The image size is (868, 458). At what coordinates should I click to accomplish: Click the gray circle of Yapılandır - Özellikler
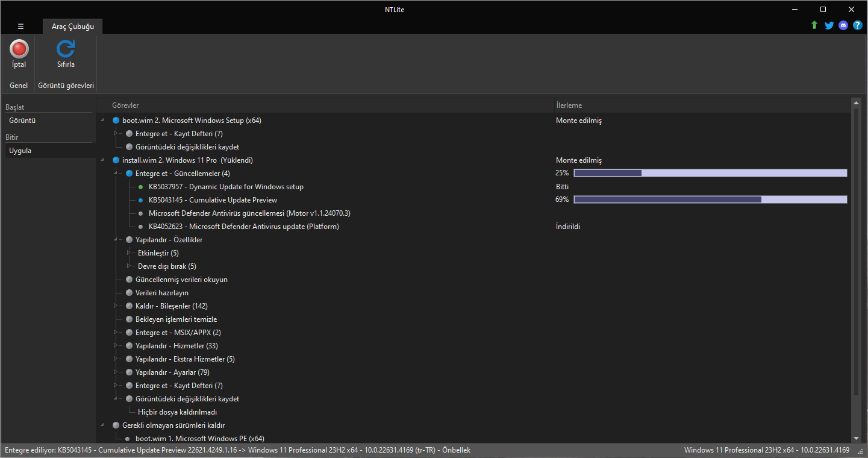tap(129, 240)
